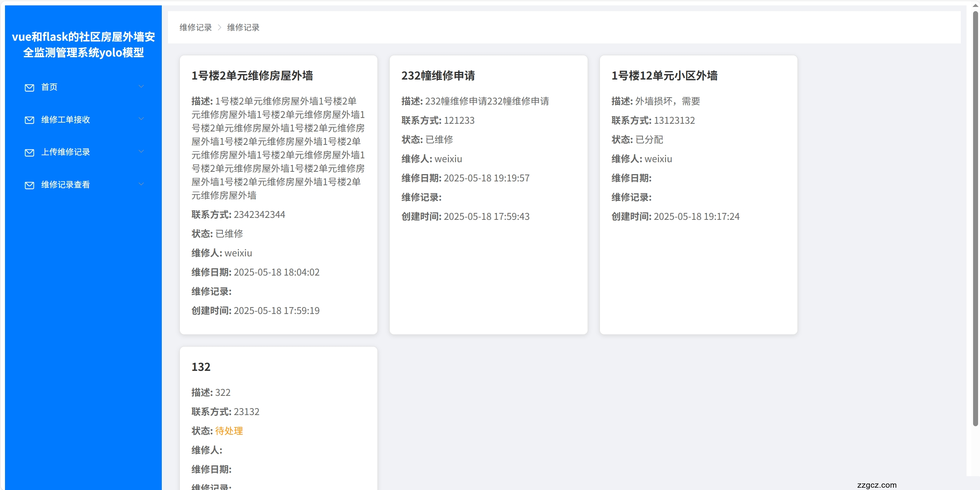This screenshot has width=980, height=490.
Task: Select 上传维修记录 in the sidebar
Action: (x=65, y=152)
